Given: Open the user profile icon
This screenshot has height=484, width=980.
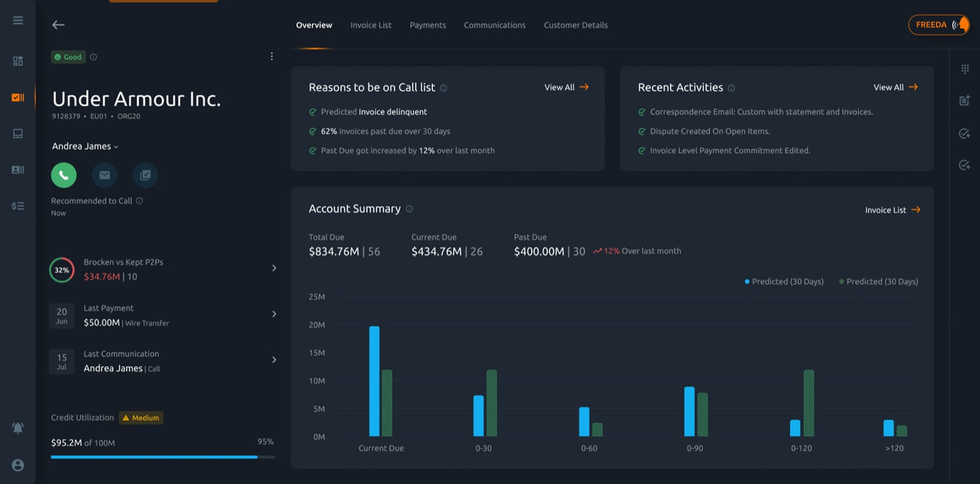Looking at the screenshot, I should pos(18,465).
